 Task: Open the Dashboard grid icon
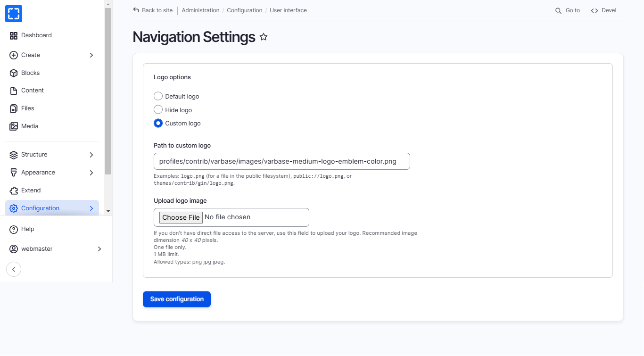click(14, 35)
